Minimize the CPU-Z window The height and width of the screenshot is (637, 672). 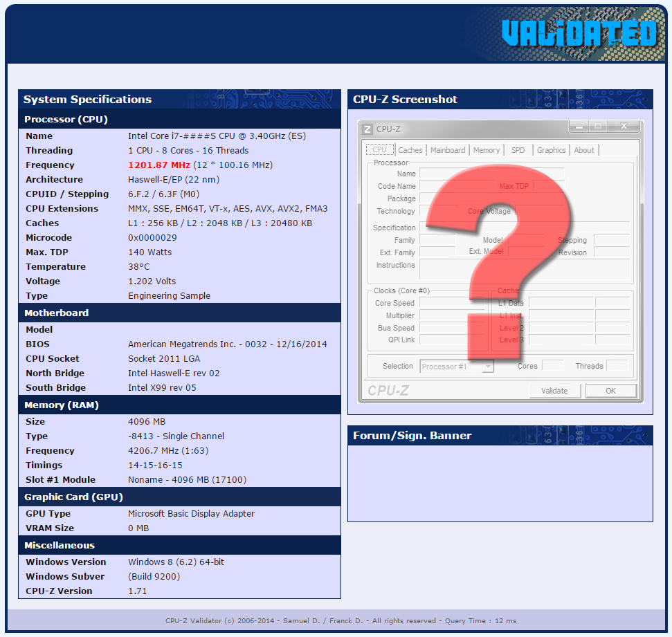coord(579,127)
